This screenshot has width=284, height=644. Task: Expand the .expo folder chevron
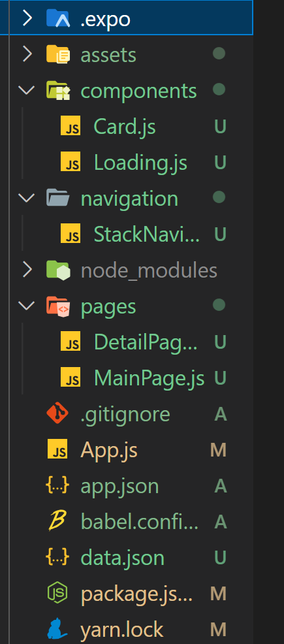[27, 18]
